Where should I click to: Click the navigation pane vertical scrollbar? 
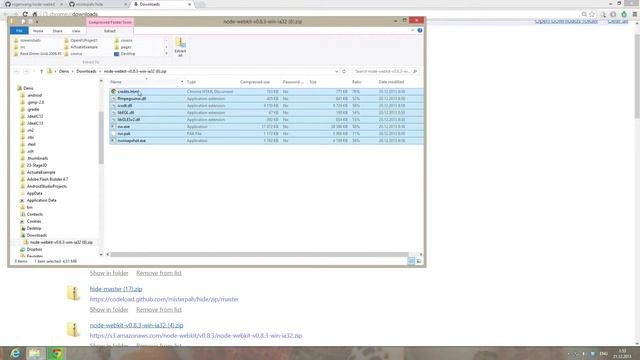click(101, 137)
